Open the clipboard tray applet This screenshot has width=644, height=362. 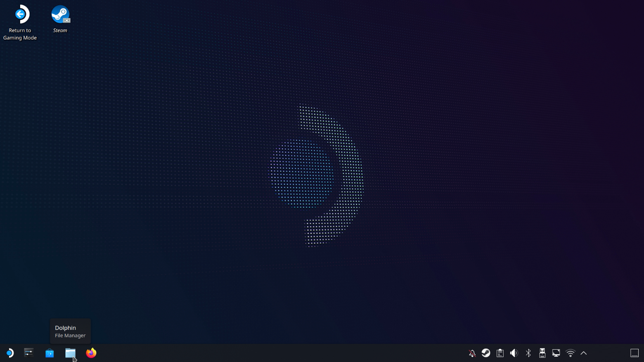[x=500, y=353]
